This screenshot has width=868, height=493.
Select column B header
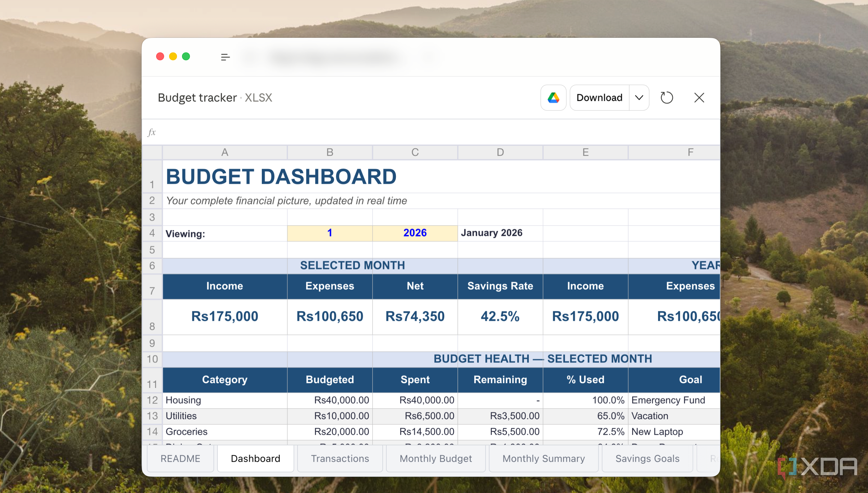point(330,152)
